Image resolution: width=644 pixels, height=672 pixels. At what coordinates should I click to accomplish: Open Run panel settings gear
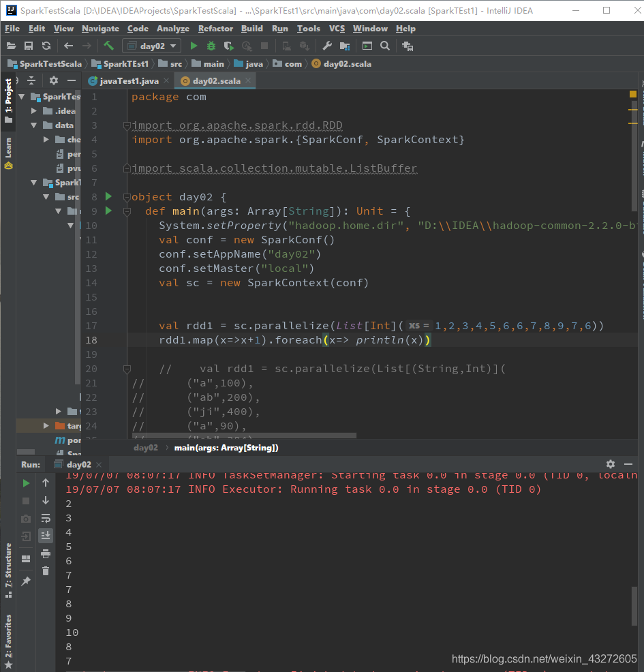(611, 464)
